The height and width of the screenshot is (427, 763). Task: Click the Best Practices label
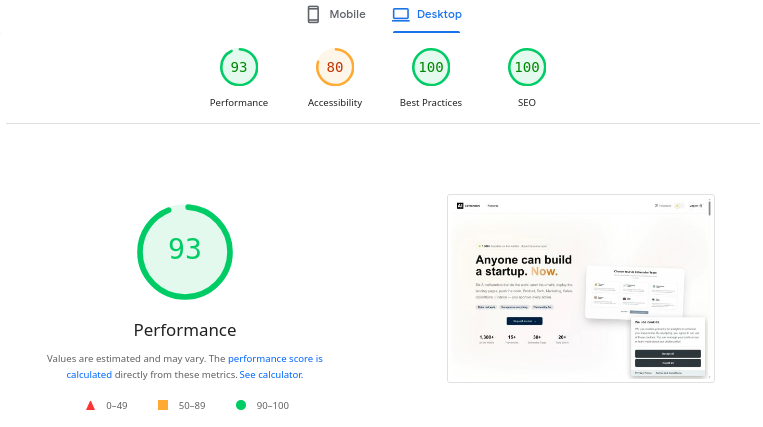click(431, 103)
